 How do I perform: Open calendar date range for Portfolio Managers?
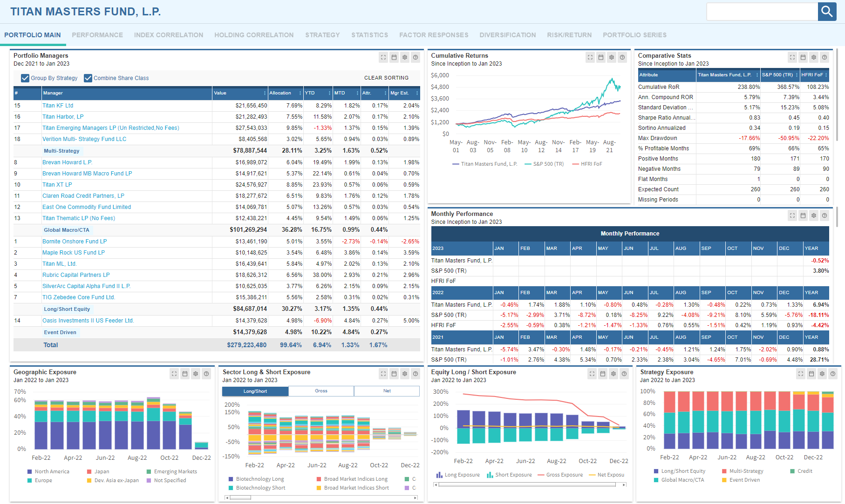pos(394,57)
